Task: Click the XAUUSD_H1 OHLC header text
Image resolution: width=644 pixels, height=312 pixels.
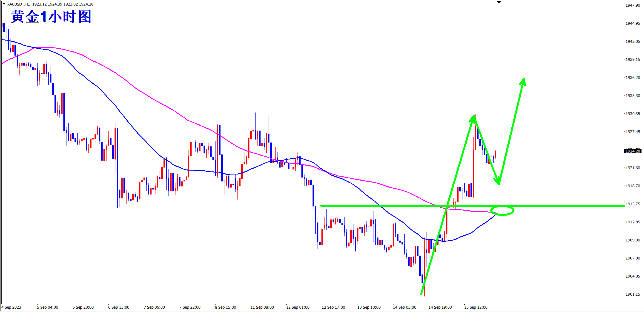Action: 50,4
